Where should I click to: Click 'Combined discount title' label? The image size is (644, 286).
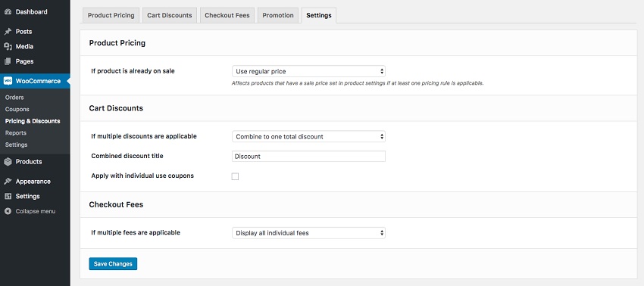(x=127, y=156)
